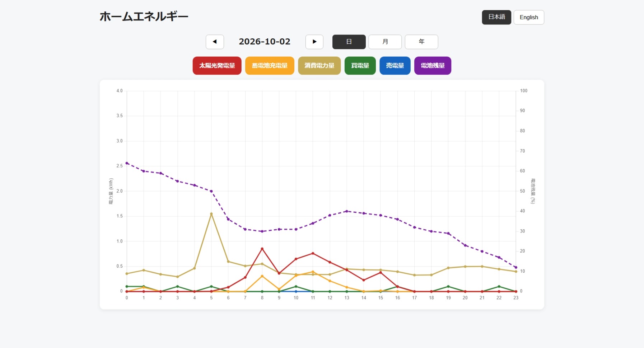
Task: Toggle the 消費電力量 series
Action: pyautogui.click(x=319, y=66)
